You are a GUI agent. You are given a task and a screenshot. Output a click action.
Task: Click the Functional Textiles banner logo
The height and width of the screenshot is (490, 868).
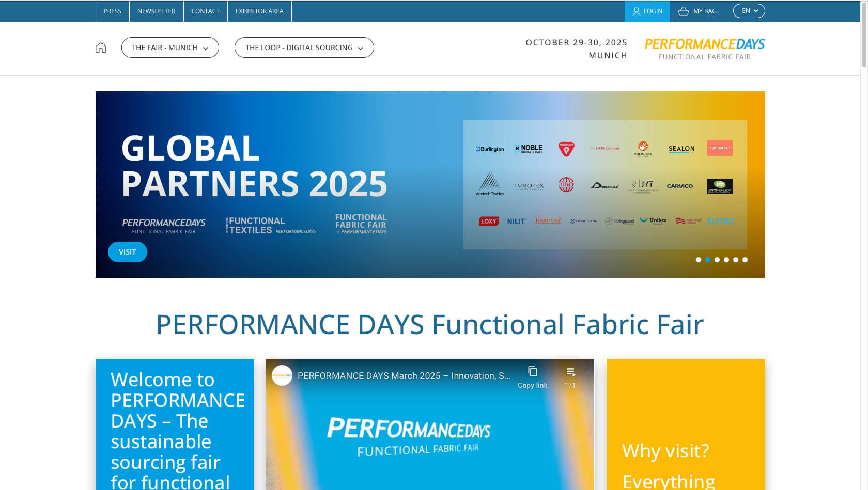pos(271,225)
